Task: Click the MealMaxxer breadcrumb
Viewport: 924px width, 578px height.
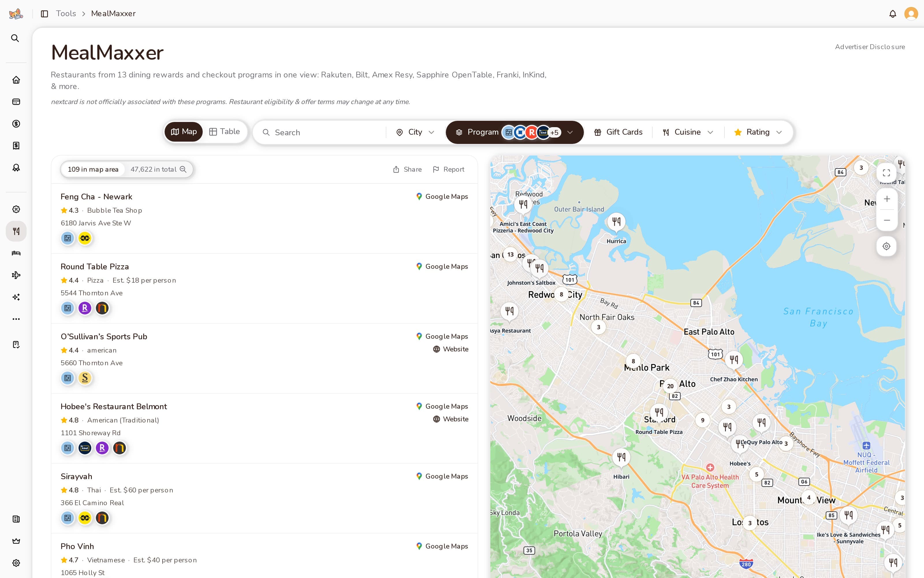Action: tap(113, 14)
